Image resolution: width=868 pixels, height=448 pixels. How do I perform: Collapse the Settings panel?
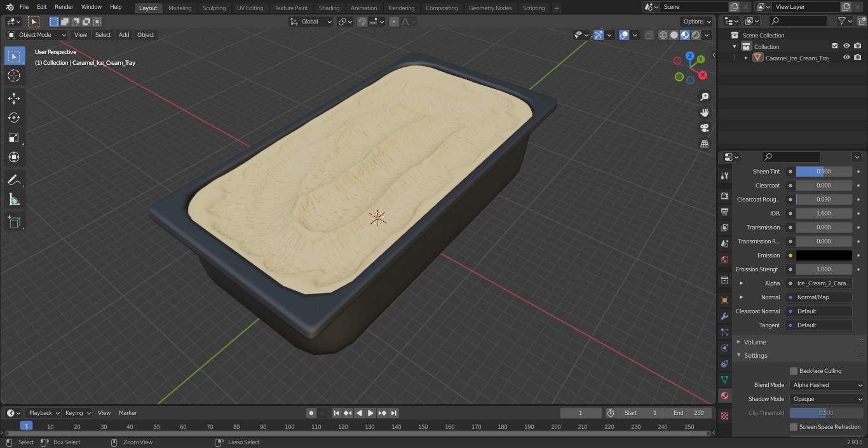point(738,355)
